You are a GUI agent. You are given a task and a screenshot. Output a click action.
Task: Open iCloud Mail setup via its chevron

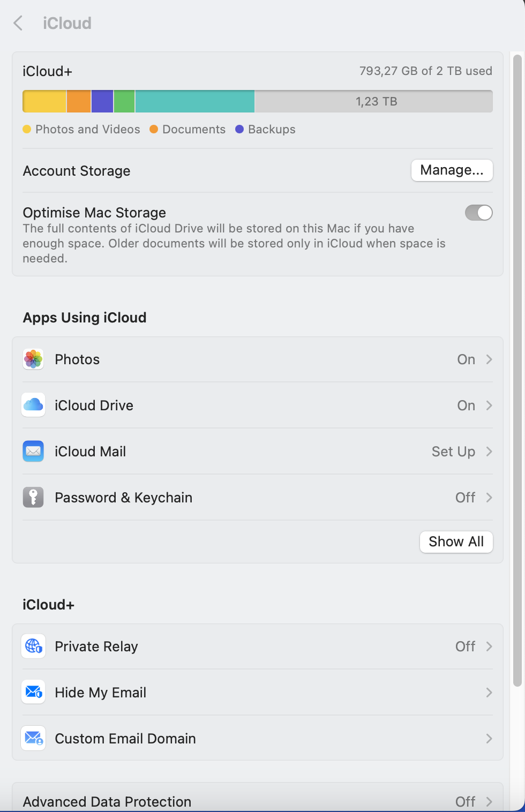click(x=489, y=452)
